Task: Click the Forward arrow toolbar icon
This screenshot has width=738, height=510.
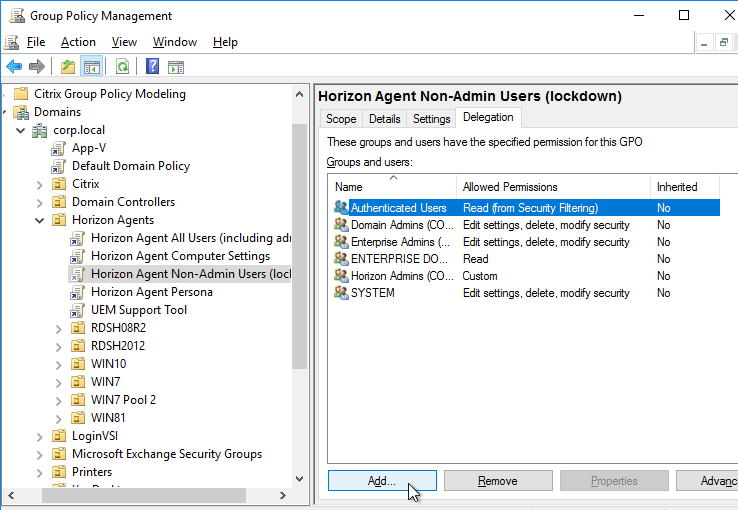Action: pos(37,67)
